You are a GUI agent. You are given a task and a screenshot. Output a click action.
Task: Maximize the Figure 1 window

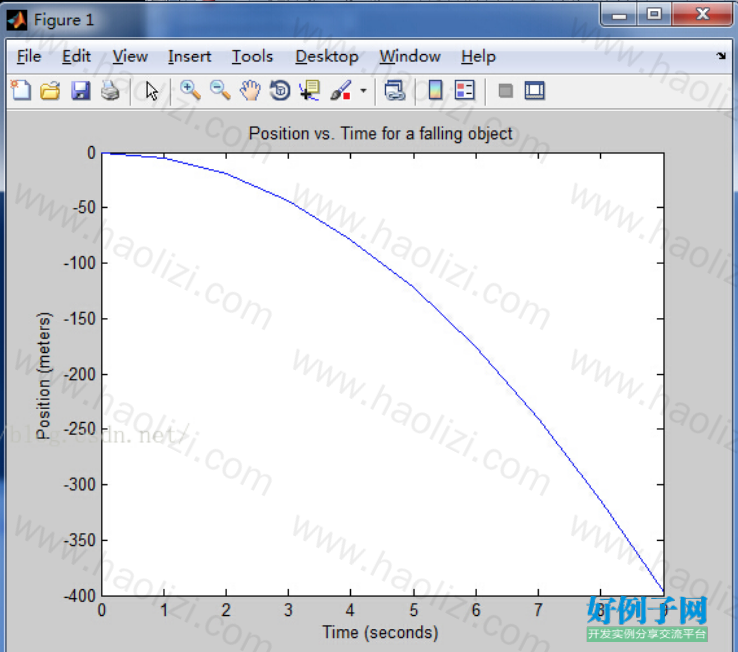tap(654, 15)
